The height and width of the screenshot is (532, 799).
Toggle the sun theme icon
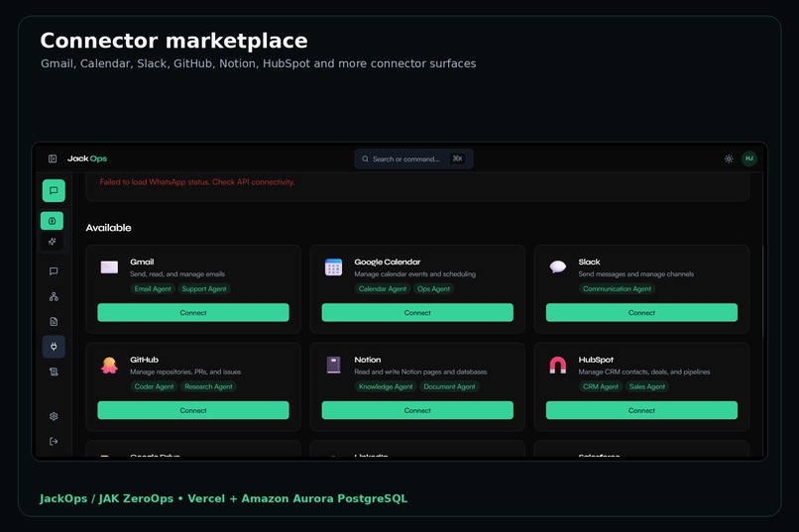[729, 159]
